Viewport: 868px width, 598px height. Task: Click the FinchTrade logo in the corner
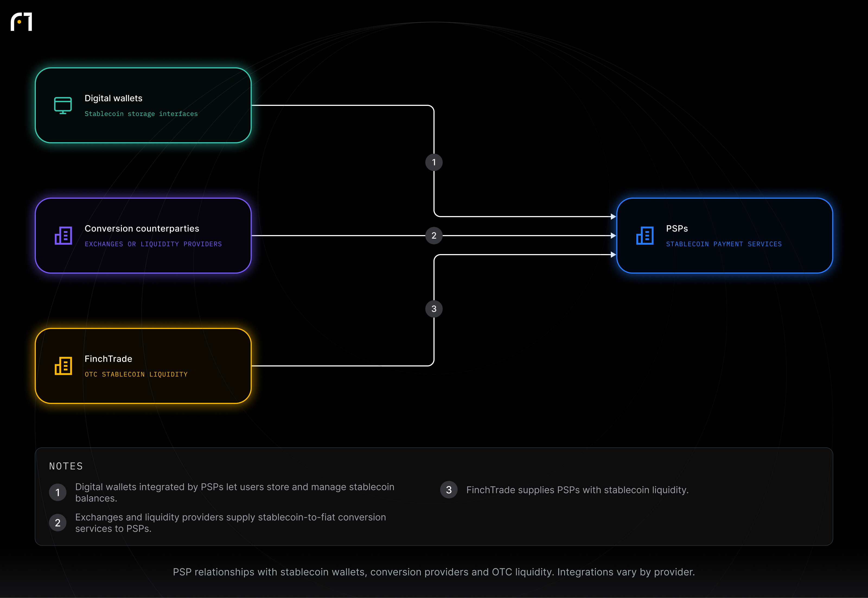(x=21, y=22)
